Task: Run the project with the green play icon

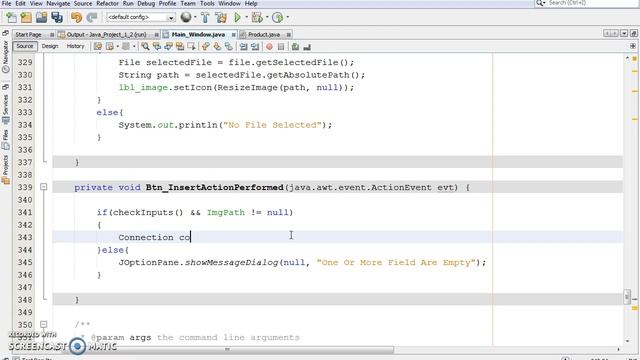Action: pos(237,18)
